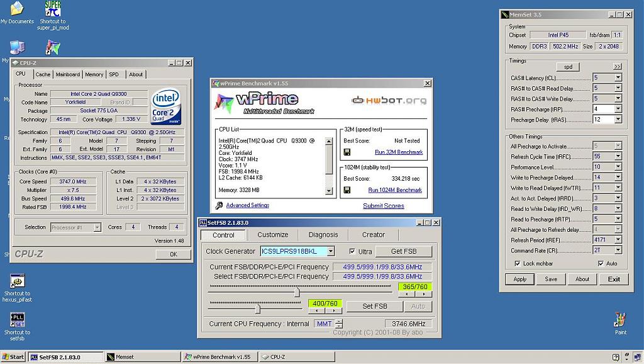Viewport: 644px width, 364px height.
Task: Click the Set FSB button
Action: pos(375,307)
